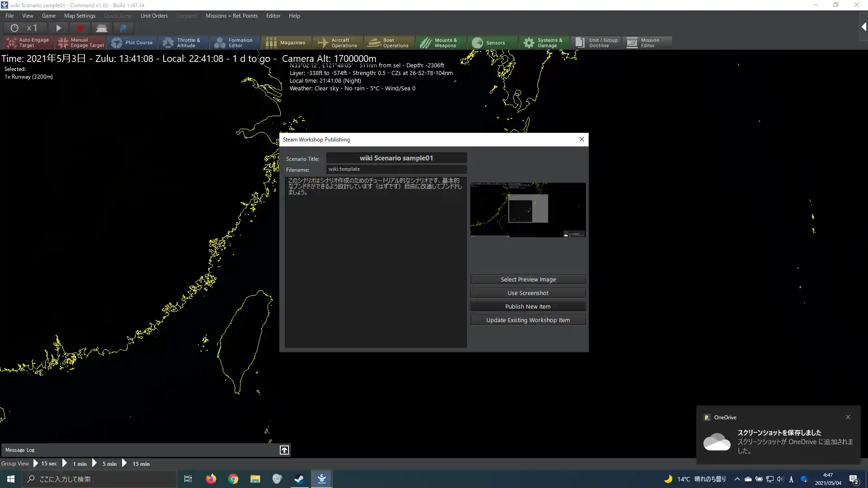Screen dimensions: 868x488
Task: Click the scenario preview image thumbnail
Action: (528, 210)
